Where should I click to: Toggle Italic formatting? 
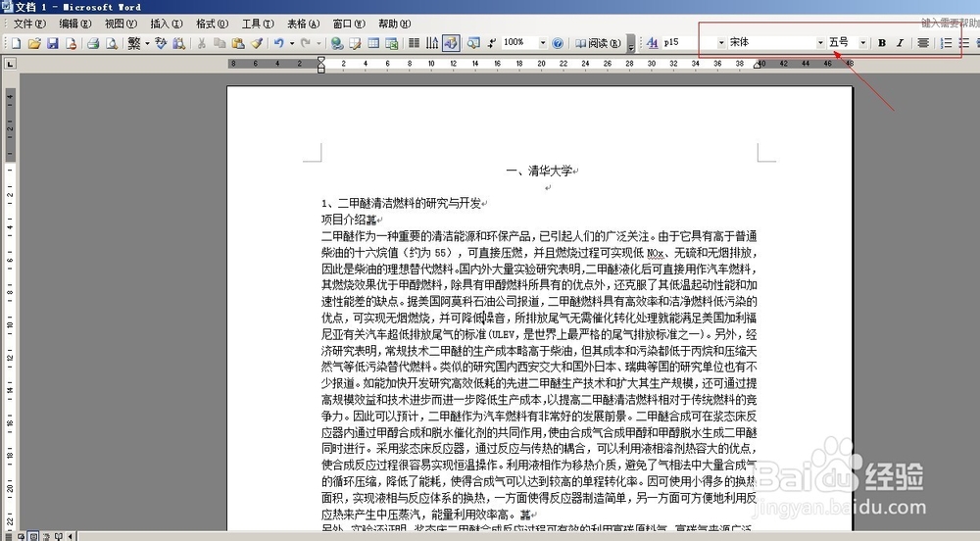[x=900, y=42]
